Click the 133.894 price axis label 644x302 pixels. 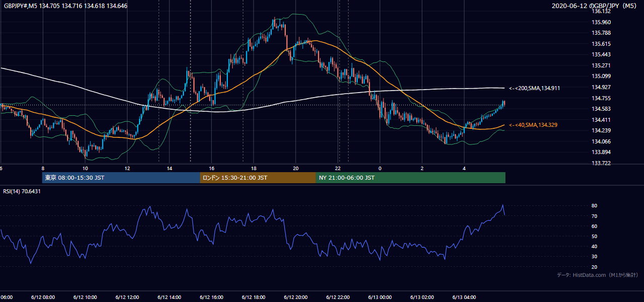[x=601, y=153]
